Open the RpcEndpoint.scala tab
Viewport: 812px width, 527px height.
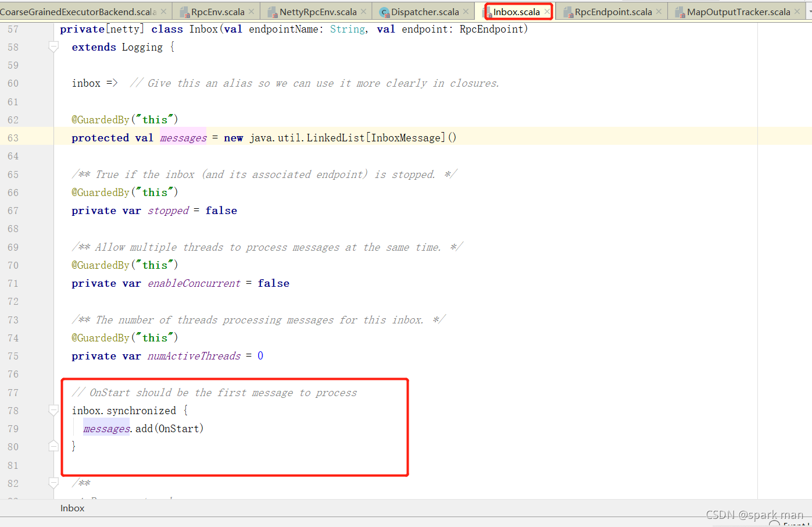[613, 12]
